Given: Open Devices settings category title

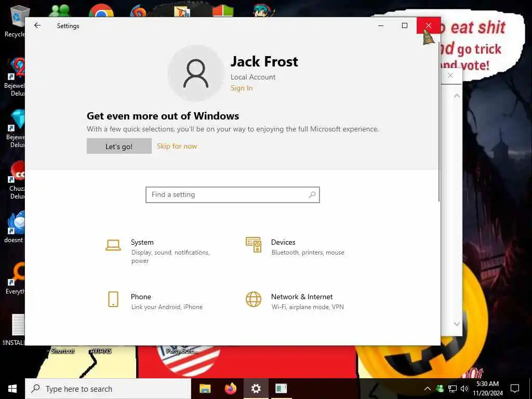Looking at the screenshot, I should (283, 242).
